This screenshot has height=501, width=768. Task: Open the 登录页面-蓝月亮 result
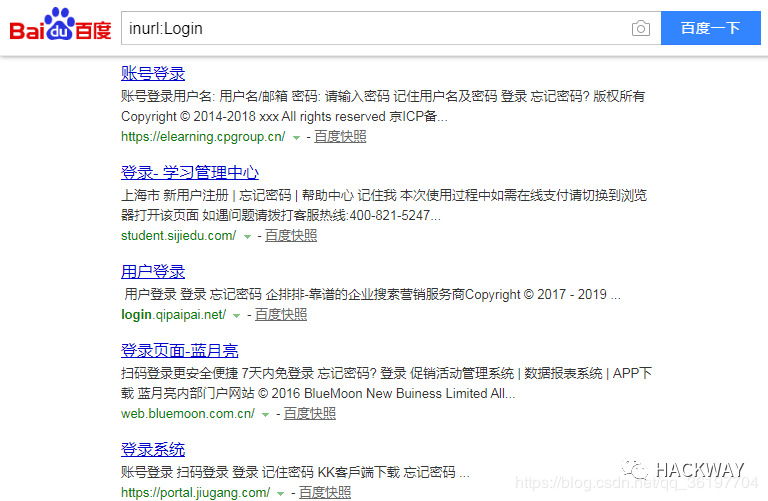(179, 351)
